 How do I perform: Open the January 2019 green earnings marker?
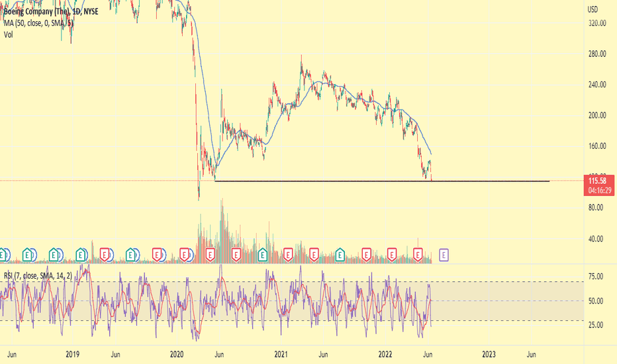[81, 255]
